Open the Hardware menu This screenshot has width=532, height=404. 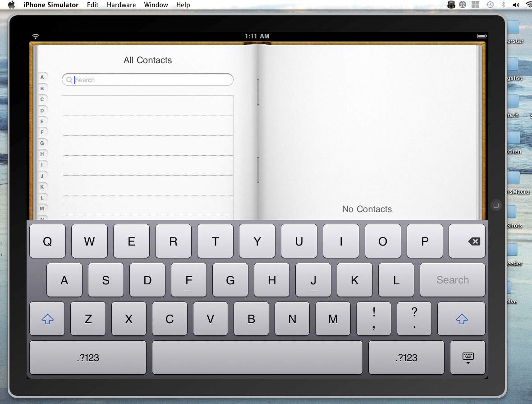[x=121, y=5]
